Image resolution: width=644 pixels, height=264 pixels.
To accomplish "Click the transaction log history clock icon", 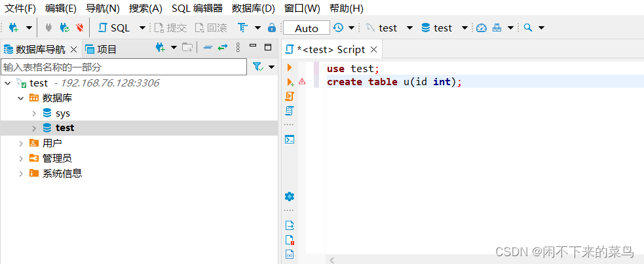I will pyautogui.click(x=338, y=28).
